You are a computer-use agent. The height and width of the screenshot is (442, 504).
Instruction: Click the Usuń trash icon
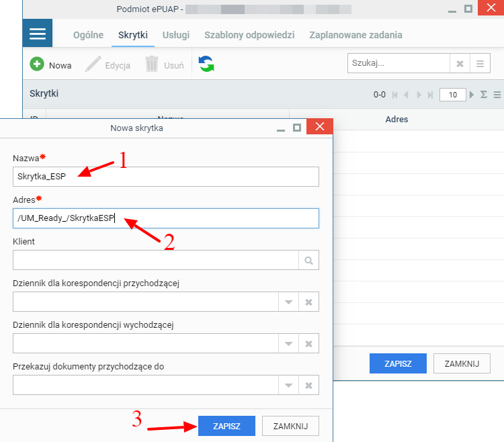(152, 64)
